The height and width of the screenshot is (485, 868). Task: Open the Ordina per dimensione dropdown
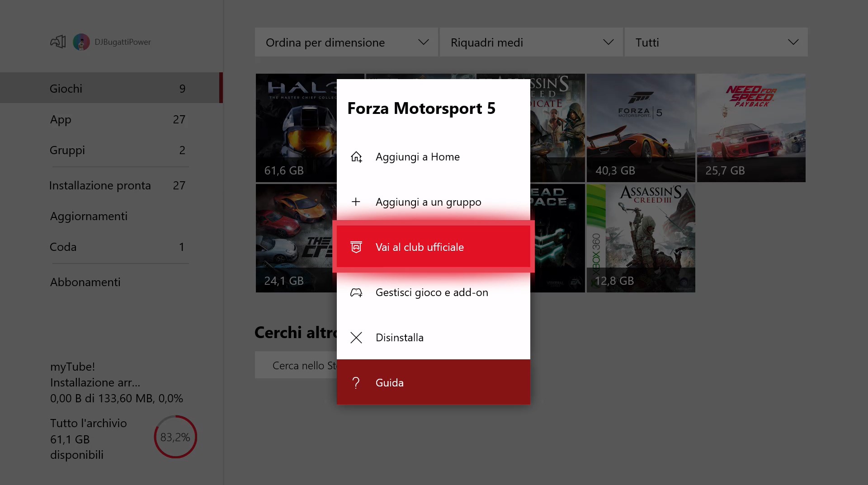346,42
